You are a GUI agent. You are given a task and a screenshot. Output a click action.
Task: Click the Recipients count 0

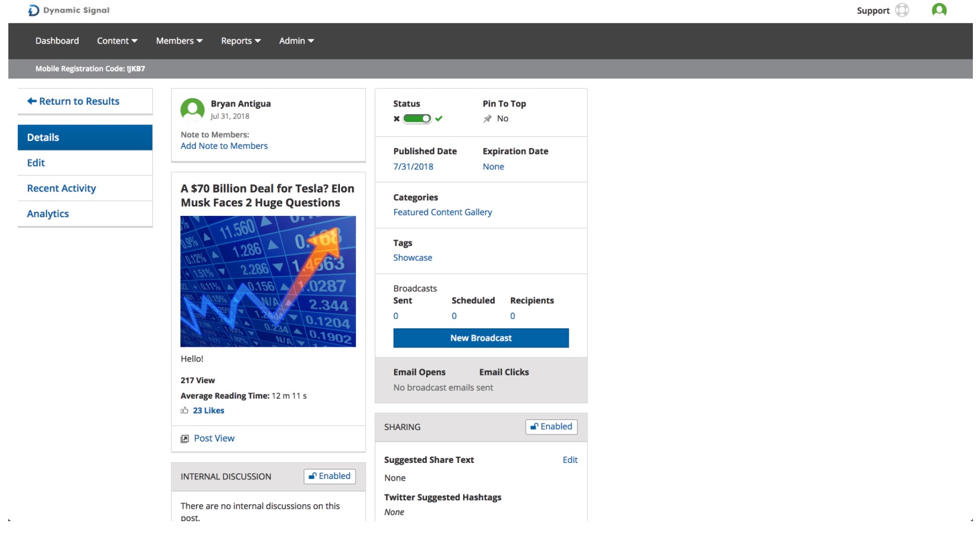(513, 316)
